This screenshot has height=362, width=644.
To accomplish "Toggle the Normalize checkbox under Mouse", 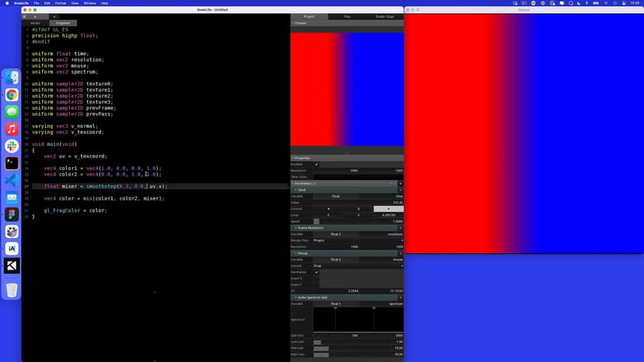I will (317, 272).
